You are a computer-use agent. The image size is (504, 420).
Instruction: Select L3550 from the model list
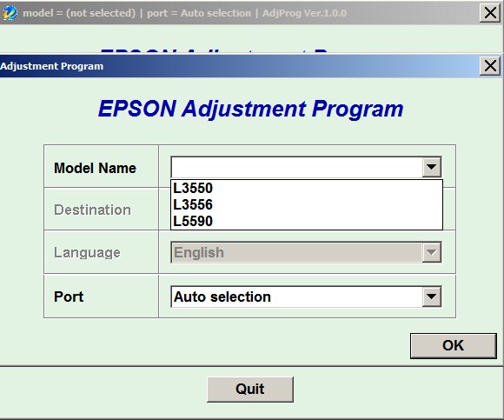click(307, 188)
